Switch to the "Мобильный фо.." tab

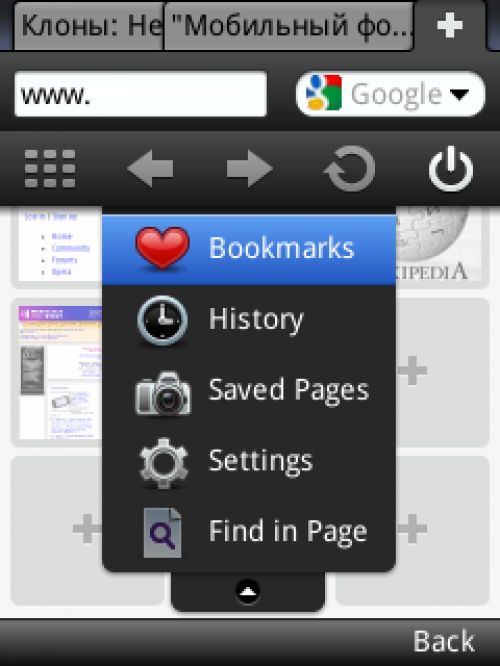[289, 26]
